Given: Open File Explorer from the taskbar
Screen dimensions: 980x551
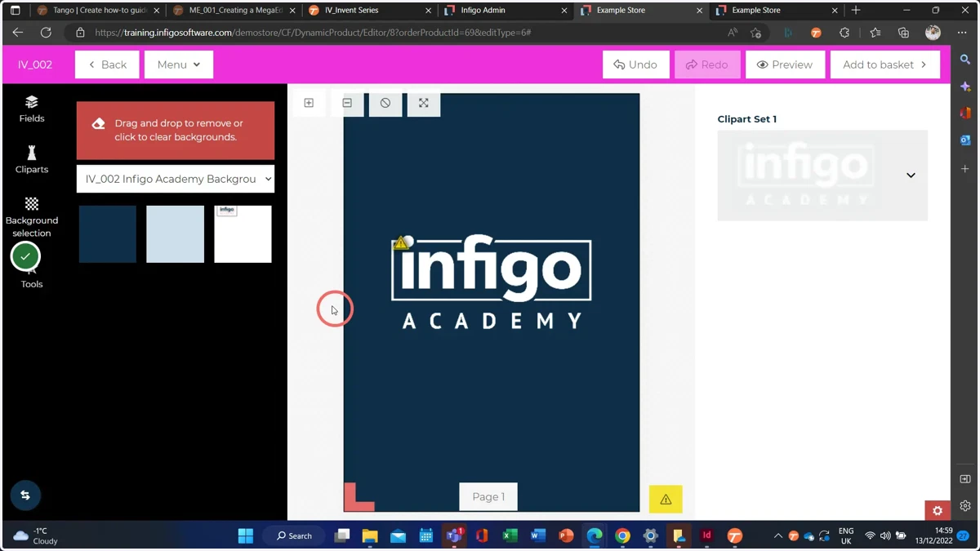Looking at the screenshot, I should point(370,535).
